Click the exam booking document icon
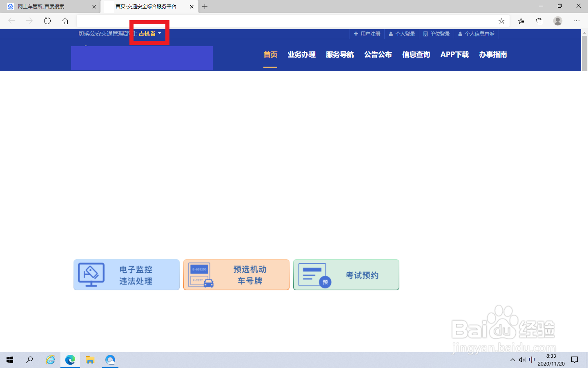 [x=314, y=276]
